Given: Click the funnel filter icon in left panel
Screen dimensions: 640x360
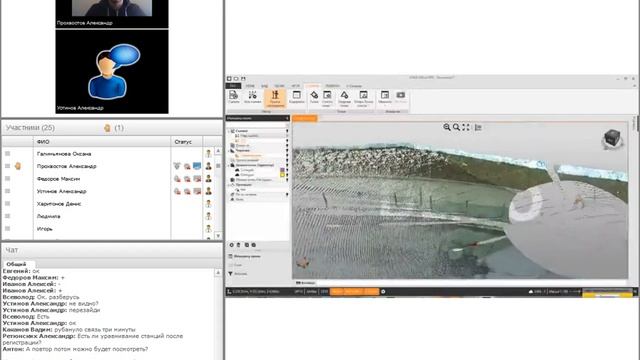Looking at the screenshot, I should point(230,273).
